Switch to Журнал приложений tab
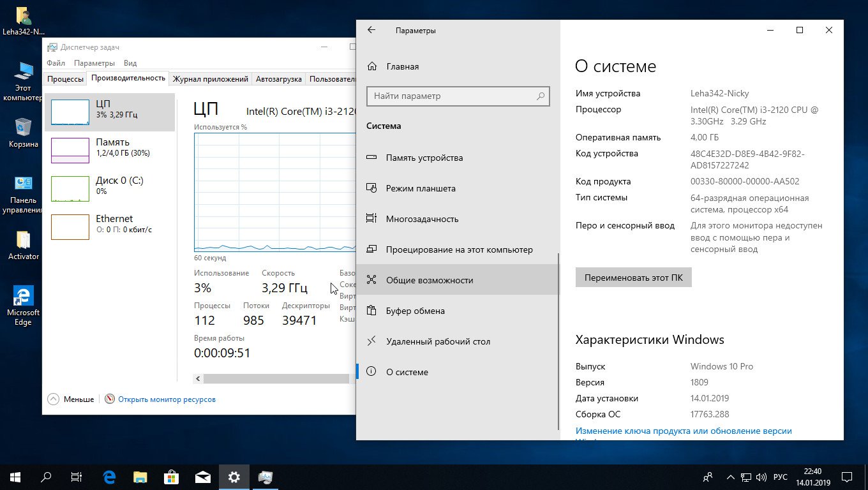 pos(211,79)
